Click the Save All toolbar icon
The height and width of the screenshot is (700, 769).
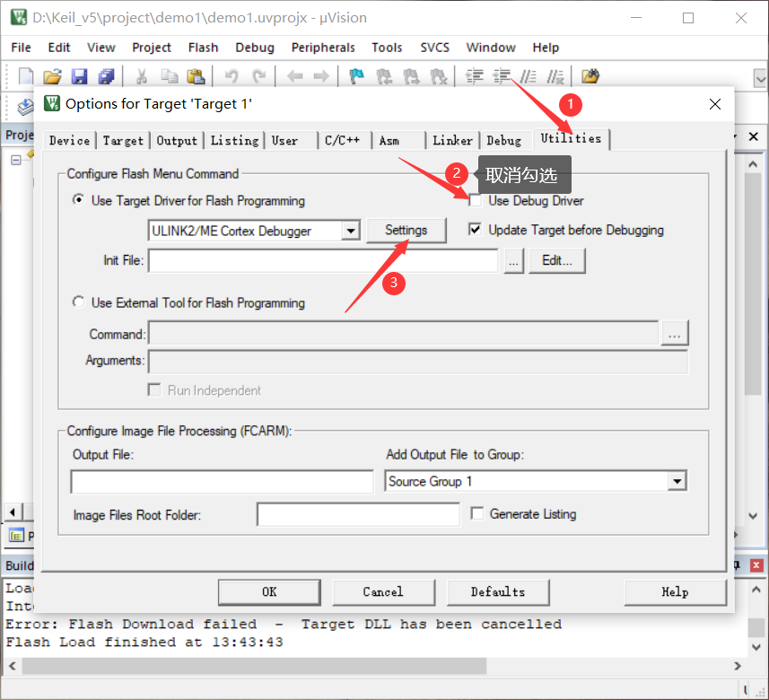click(x=107, y=76)
